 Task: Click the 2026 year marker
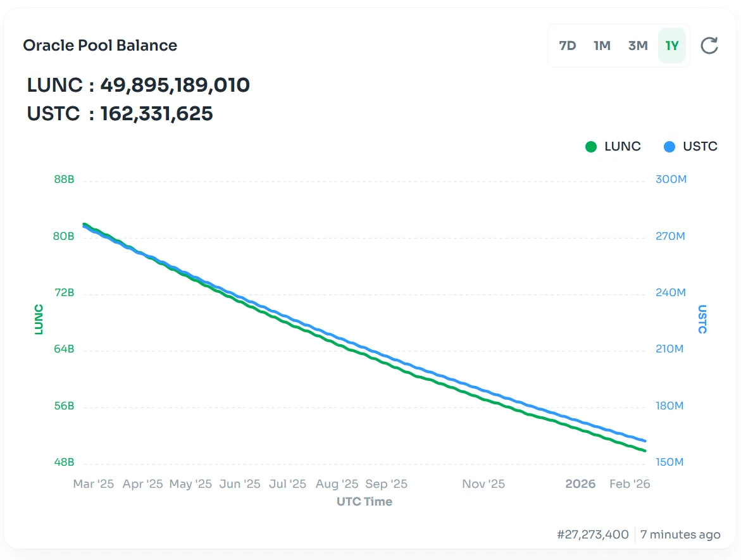coord(580,484)
